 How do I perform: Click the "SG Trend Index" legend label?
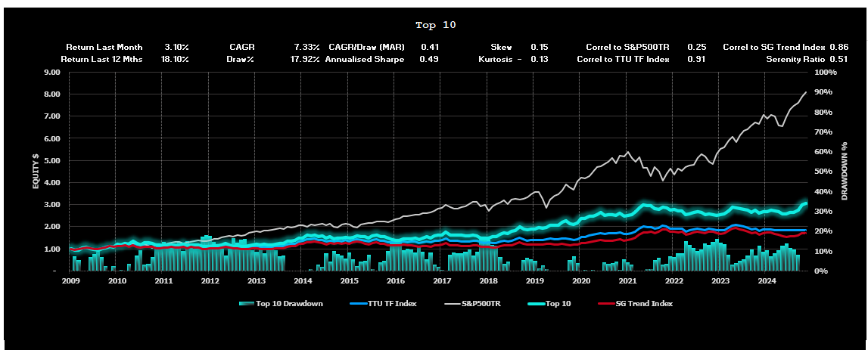coord(646,303)
